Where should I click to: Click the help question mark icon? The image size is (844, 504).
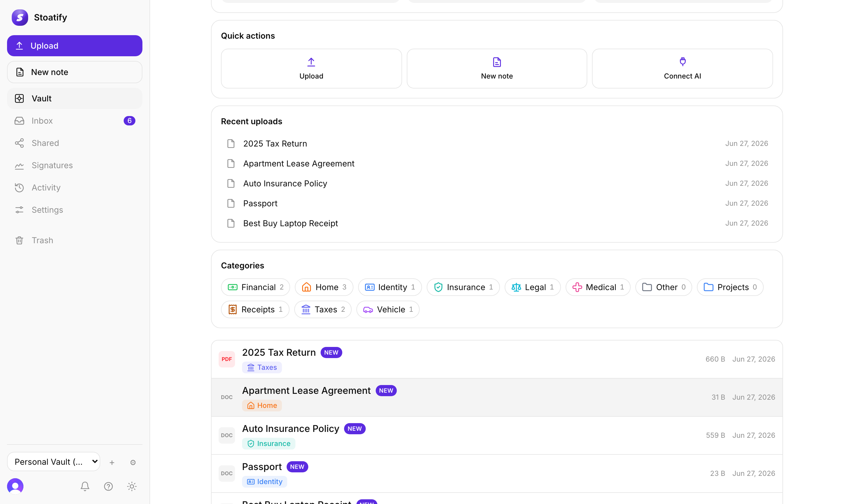point(108,486)
